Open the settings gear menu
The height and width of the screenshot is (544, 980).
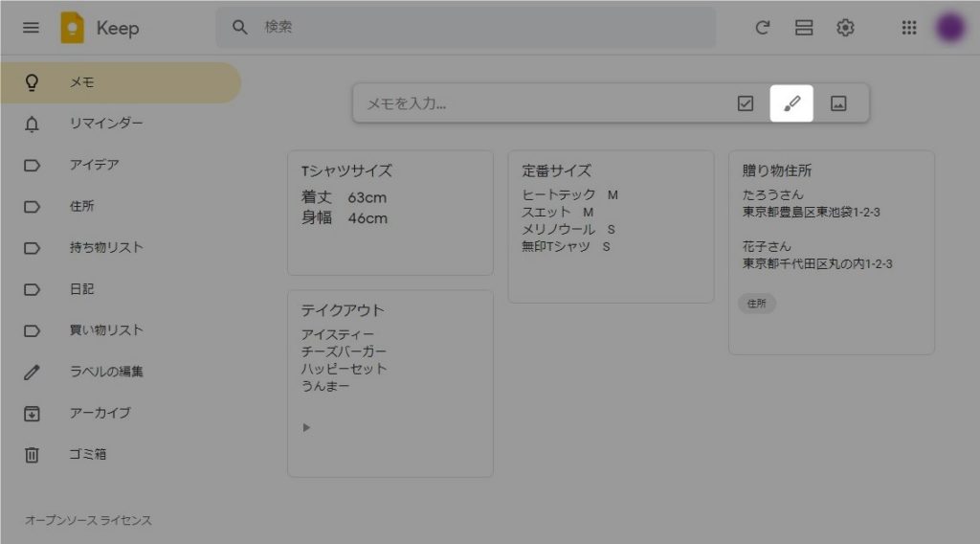pyautogui.click(x=845, y=28)
